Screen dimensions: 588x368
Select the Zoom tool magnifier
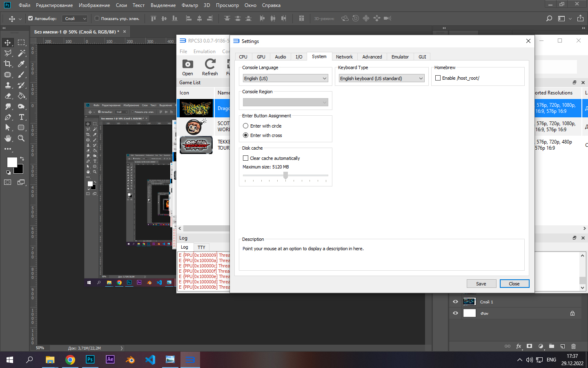coord(21,139)
